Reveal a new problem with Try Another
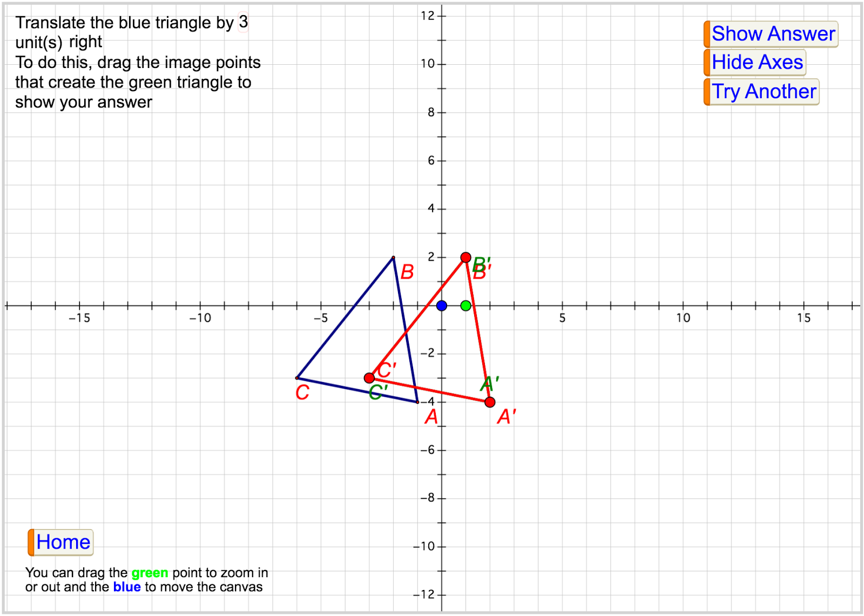 click(x=763, y=91)
